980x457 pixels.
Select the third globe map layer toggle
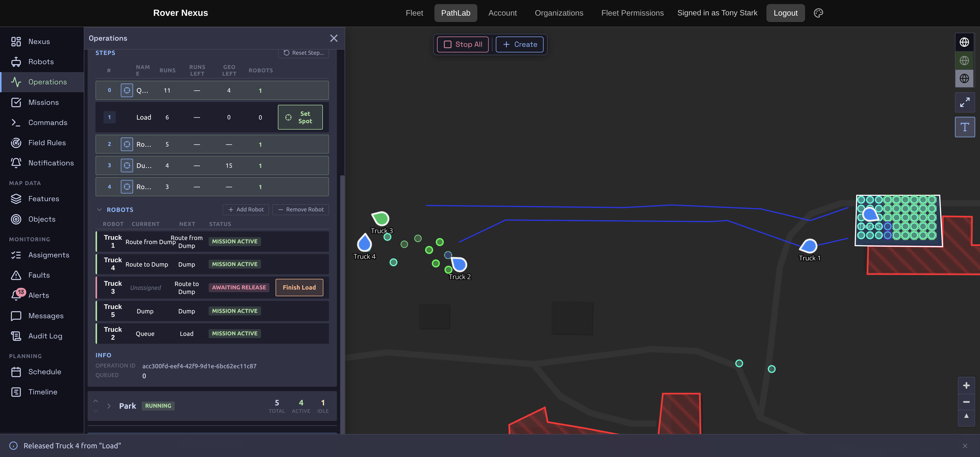pyautogui.click(x=964, y=78)
